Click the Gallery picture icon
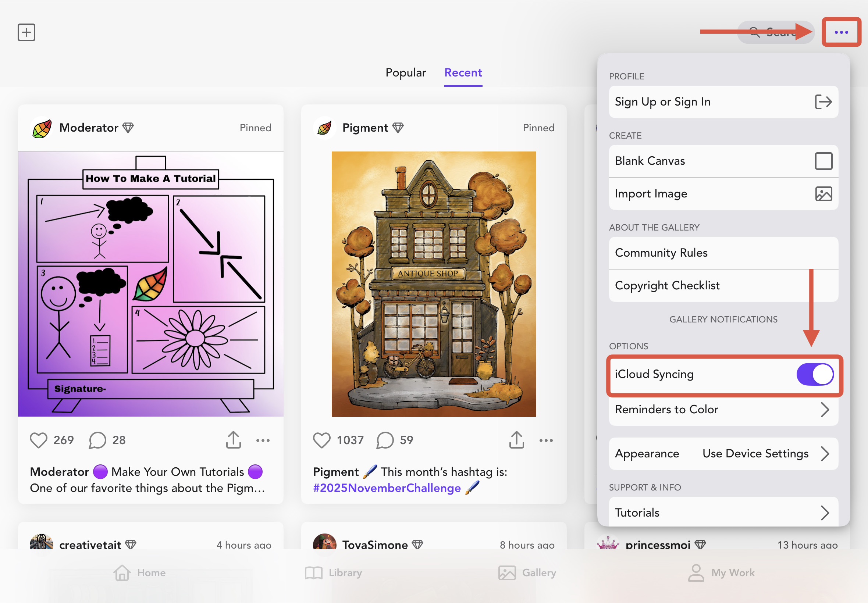Viewport: 868px width, 603px height. [x=507, y=573]
